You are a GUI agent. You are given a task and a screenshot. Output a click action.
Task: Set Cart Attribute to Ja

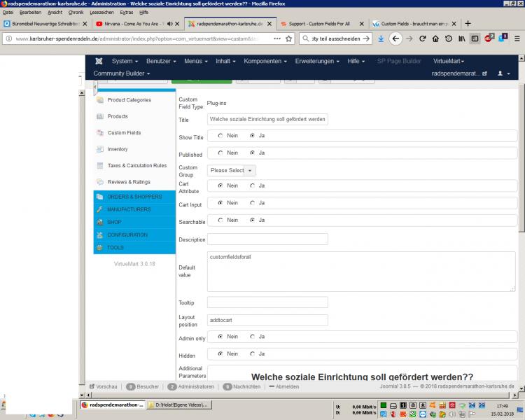pos(253,185)
